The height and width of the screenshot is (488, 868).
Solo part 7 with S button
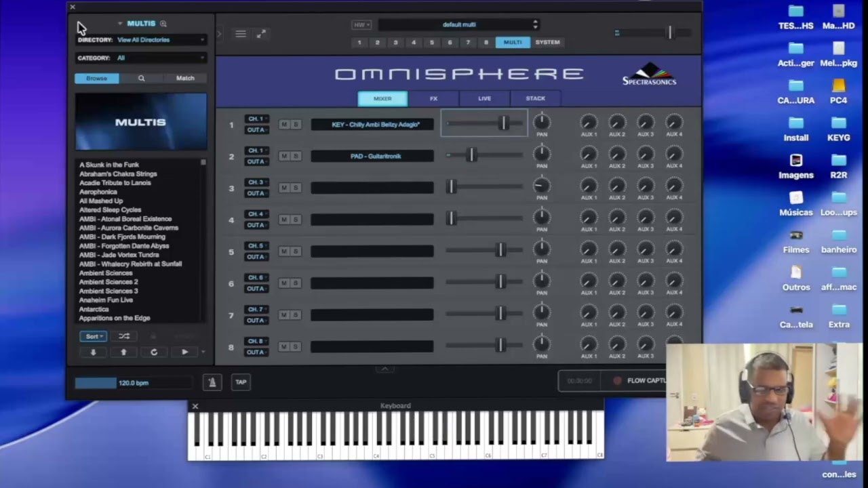[296, 314]
